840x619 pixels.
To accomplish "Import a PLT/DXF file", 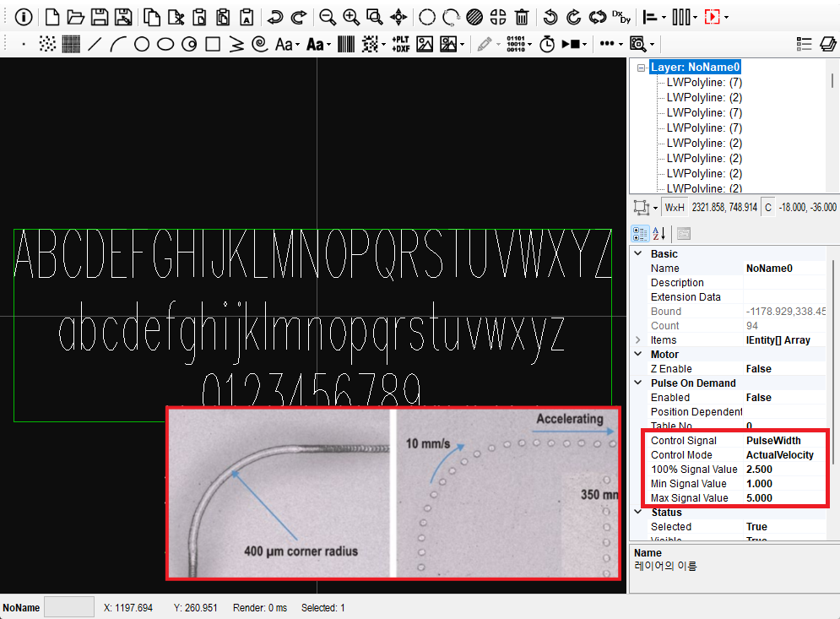I will 401,44.
